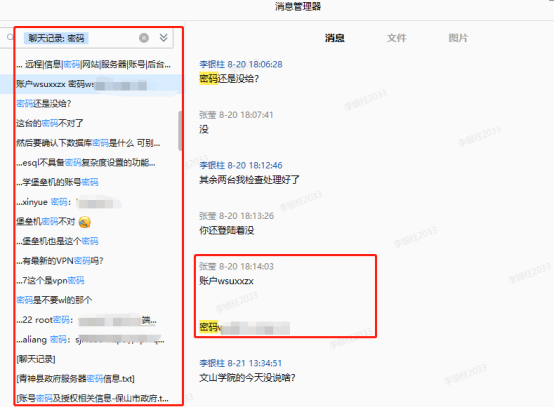Select result 账户wsuxxzx 密码

(91, 84)
